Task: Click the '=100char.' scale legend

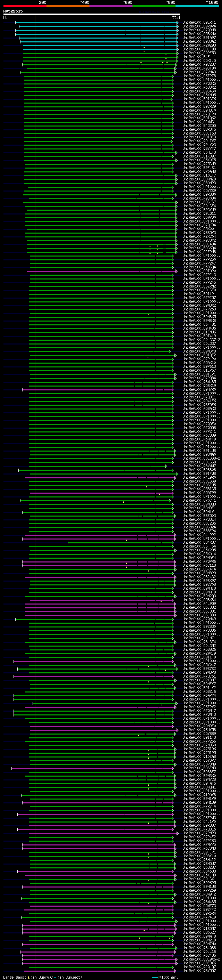Action: (x=166, y=977)
